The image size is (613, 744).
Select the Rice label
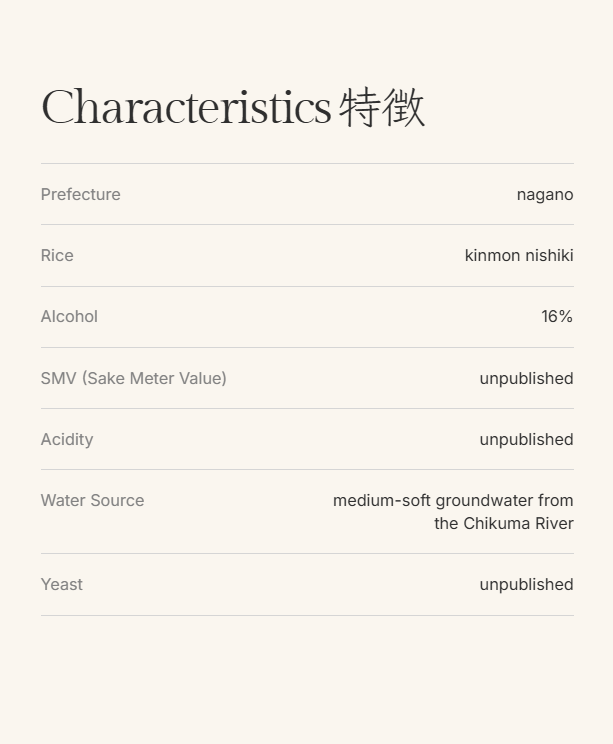[x=57, y=256]
